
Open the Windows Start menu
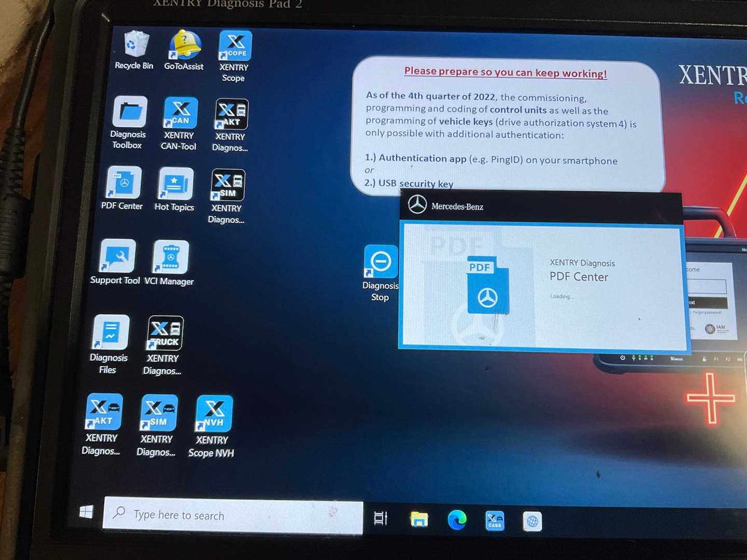coord(86,512)
